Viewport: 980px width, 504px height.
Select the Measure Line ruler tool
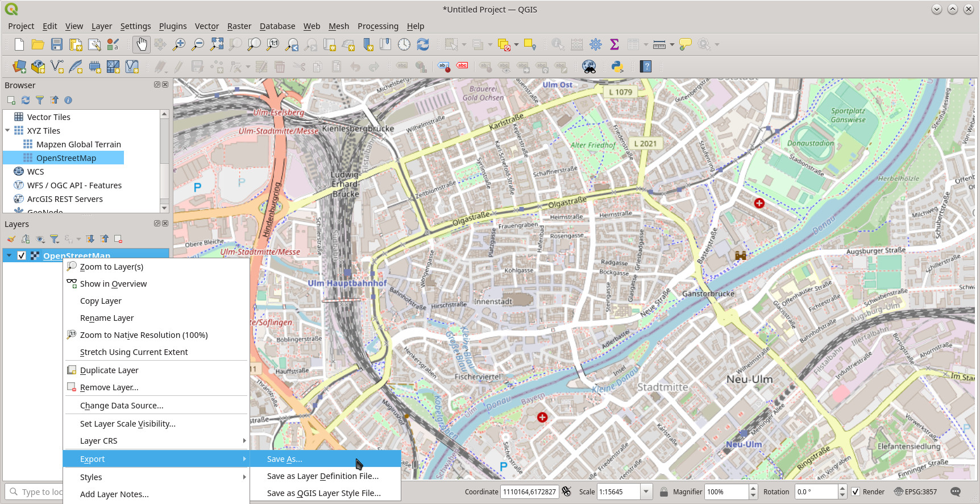659,44
